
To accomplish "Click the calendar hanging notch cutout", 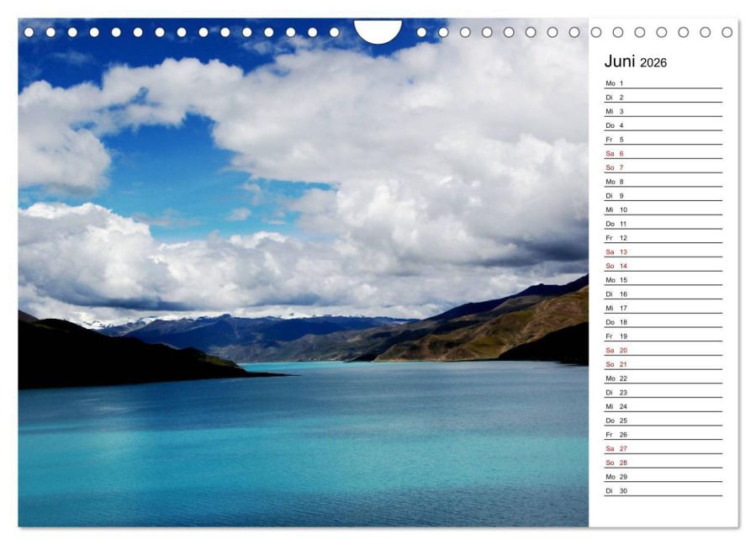I will coord(378,31).
